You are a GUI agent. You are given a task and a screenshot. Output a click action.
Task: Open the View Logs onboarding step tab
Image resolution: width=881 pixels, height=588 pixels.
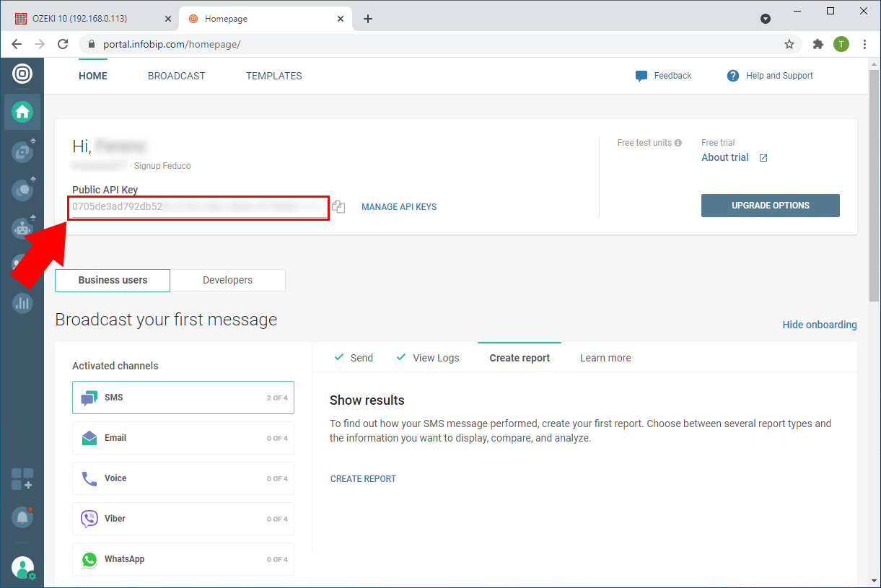click(x=428, y=358)
